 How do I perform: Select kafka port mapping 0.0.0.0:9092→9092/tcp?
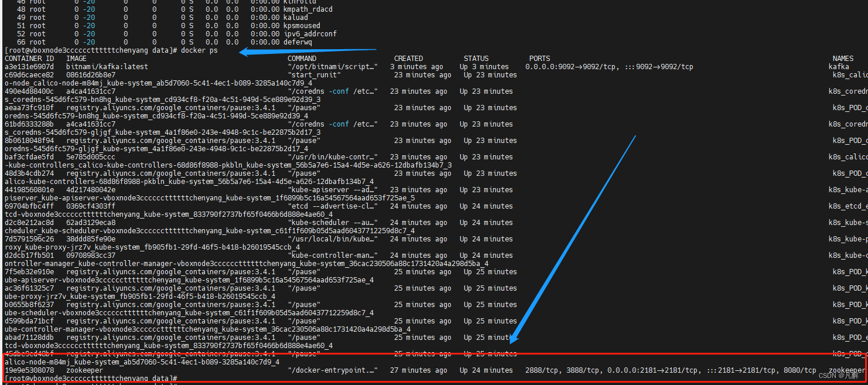click(570, 67)
